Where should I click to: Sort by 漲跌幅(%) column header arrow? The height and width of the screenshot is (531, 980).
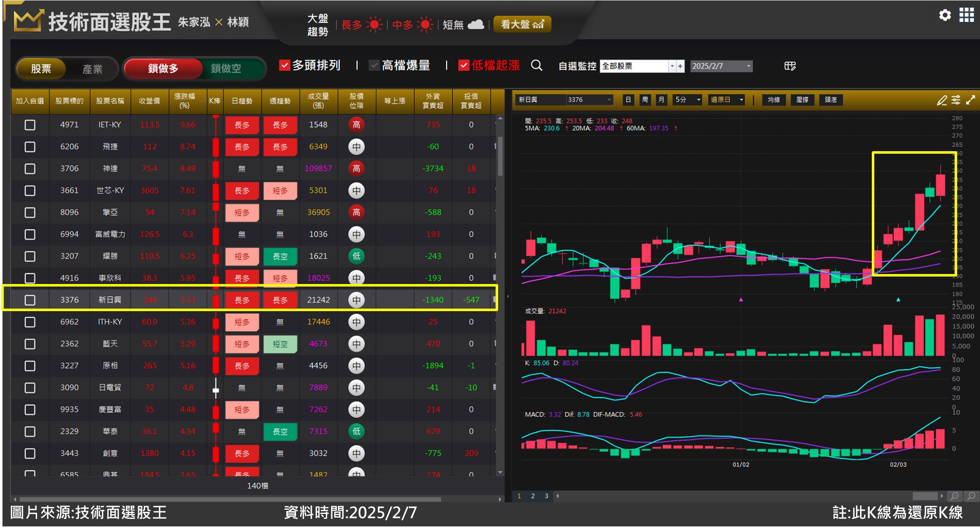coord(202,101)
